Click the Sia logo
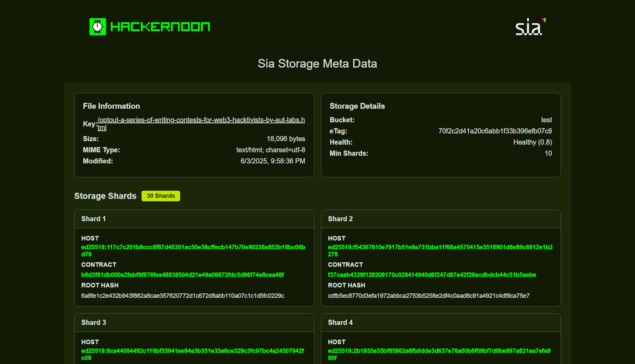Image resolution: width=635 pixels, height=364 pixels. click(530, 26)
